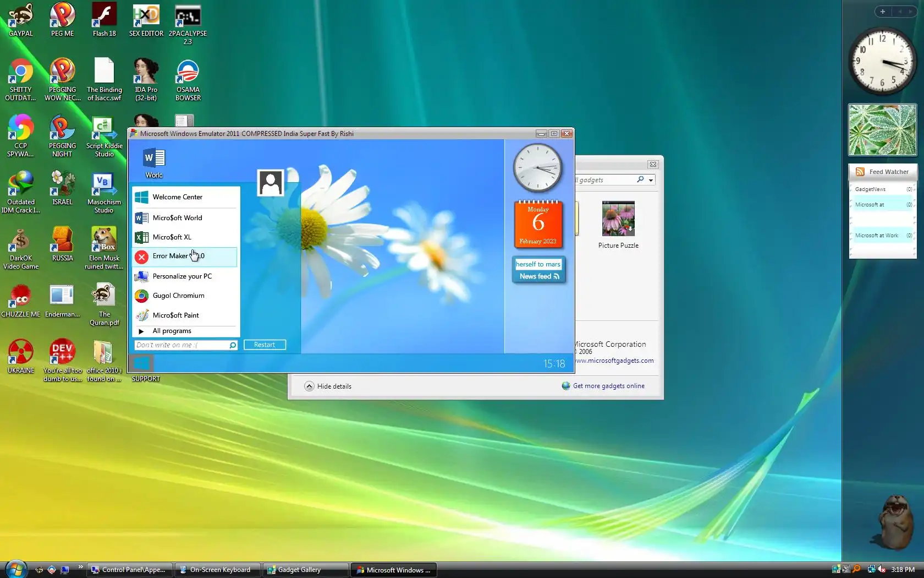Select the PEG ME desktop shortcut
This screenshot has height=578, width=924.
62,20
